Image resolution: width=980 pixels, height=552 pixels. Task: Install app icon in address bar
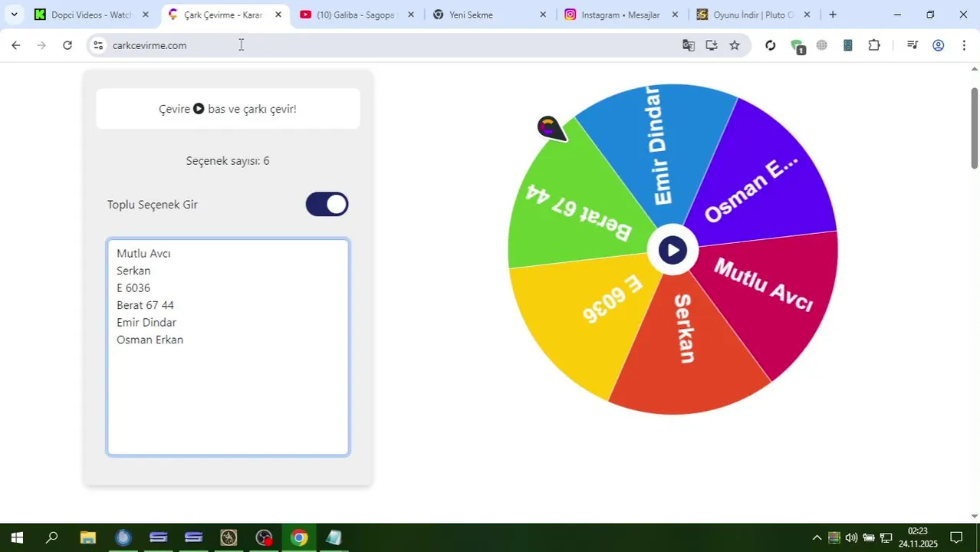click(712, 45)
